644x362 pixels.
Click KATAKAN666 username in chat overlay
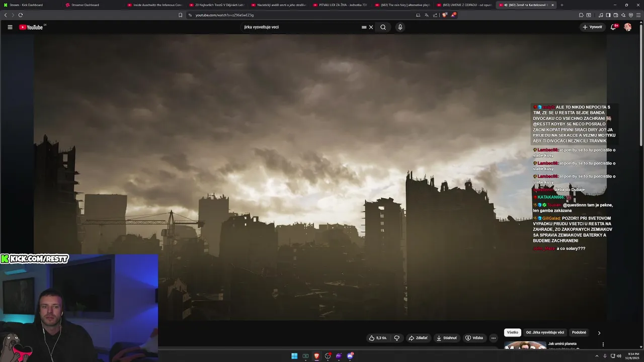point(550,197)
